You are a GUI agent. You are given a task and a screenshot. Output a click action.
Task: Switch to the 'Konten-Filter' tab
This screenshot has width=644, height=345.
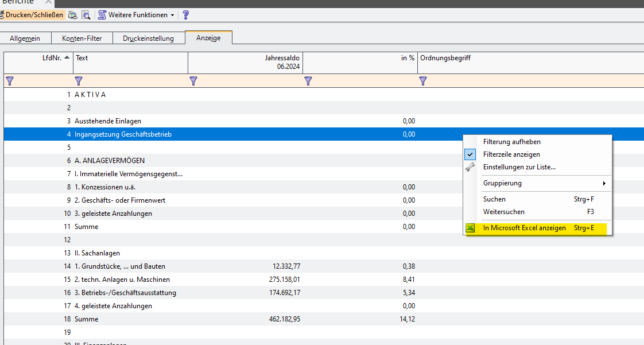[82, 38]
